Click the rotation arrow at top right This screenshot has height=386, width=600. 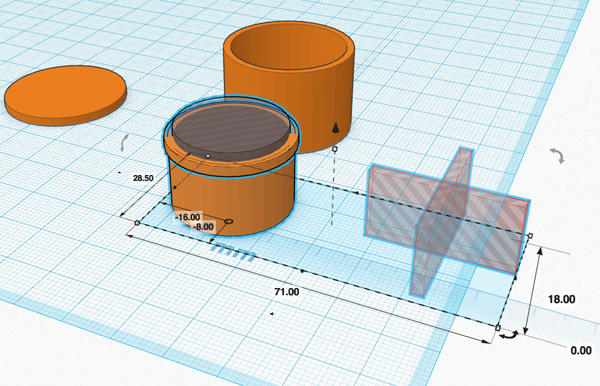point(557,156)
